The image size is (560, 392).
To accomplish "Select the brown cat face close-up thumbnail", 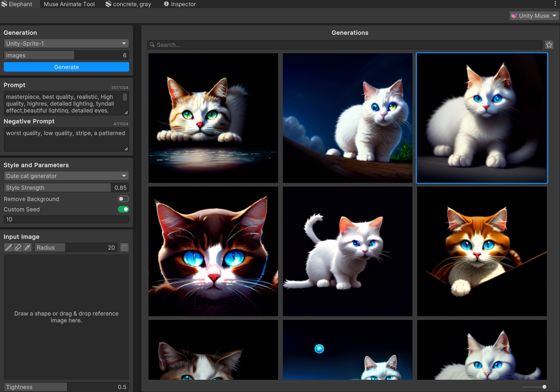I will [x=213, y=251].
